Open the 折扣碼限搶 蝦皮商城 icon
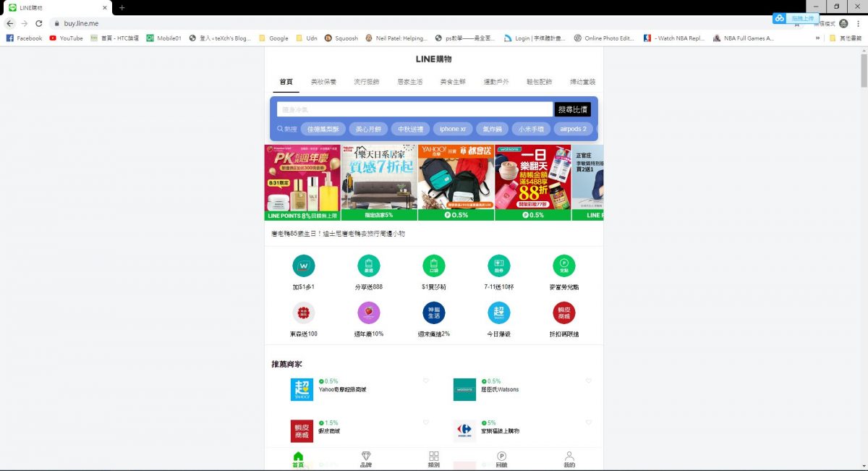 click(564, 313)
